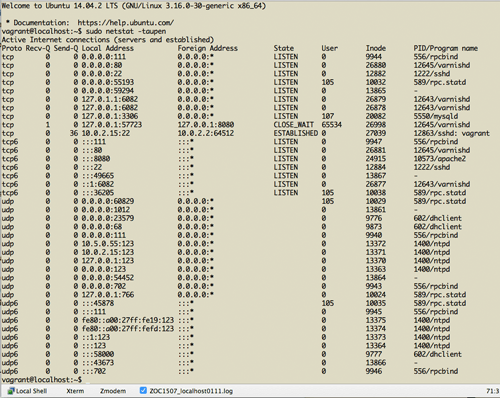Click udp local address 10.5.0.55:123

(x=108, y=244)
